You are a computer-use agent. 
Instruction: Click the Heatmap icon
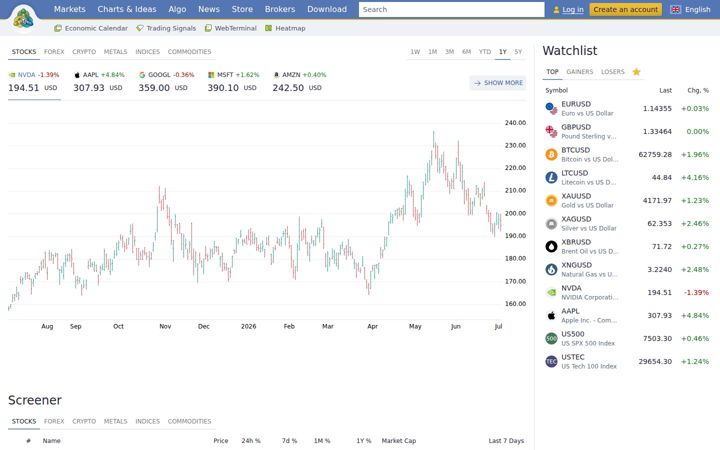269,28
